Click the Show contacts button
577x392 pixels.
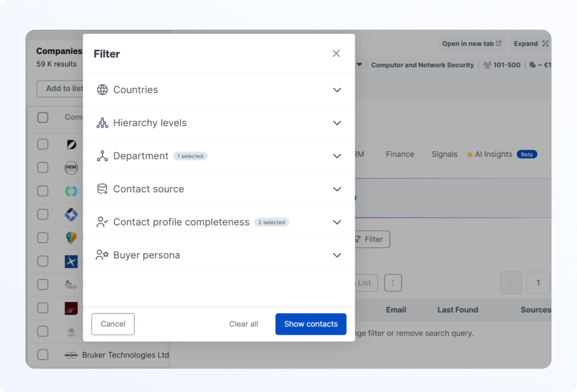click(x=311, y=324)
